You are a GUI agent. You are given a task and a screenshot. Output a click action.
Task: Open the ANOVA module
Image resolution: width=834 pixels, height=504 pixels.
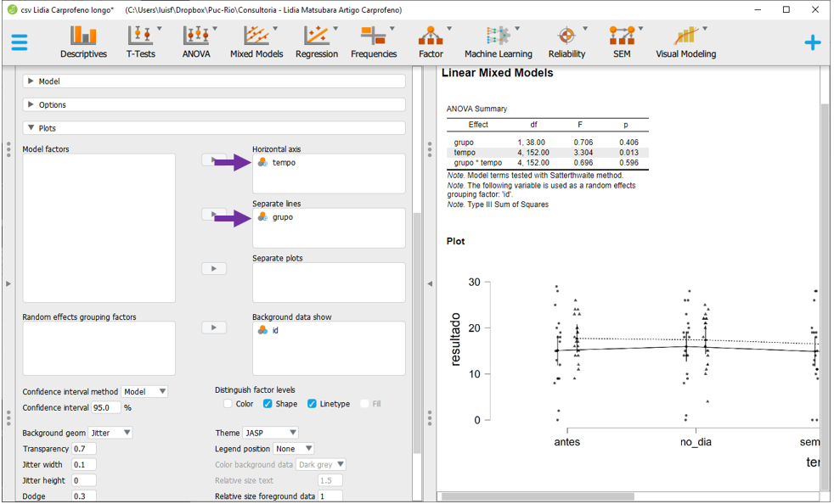coord(196,42)
